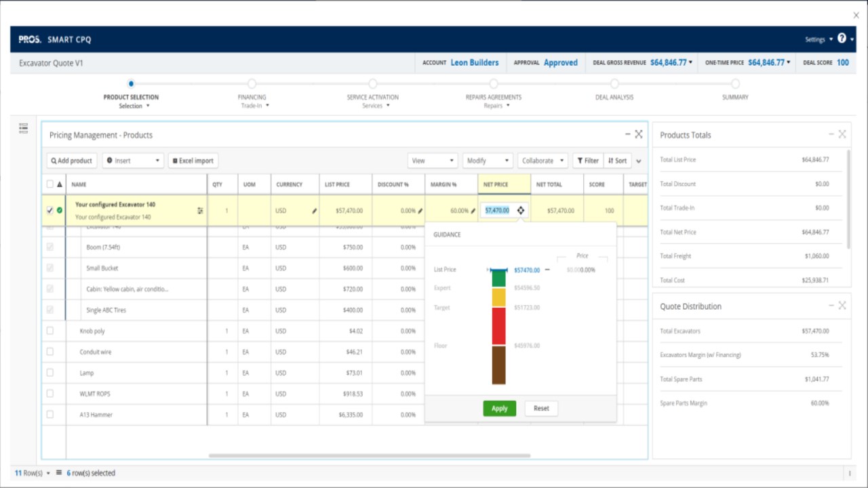Click the configure icon on Excavator 140 row

[x=200, y=211]
